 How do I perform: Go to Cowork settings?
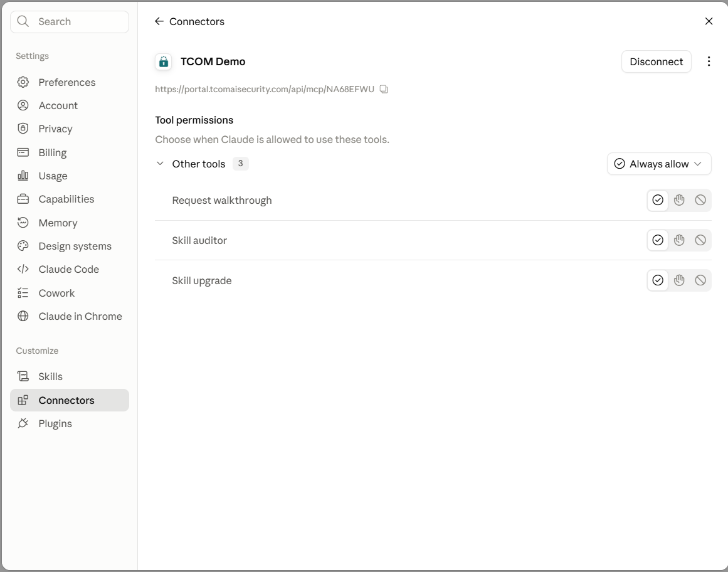click(x=70, y=293)
